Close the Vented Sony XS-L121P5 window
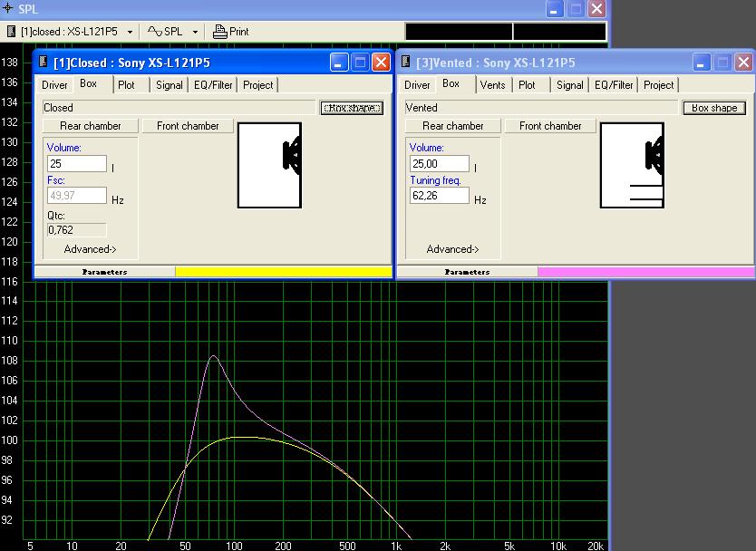The width and height of the screenshot is (756, 551). 744,63
